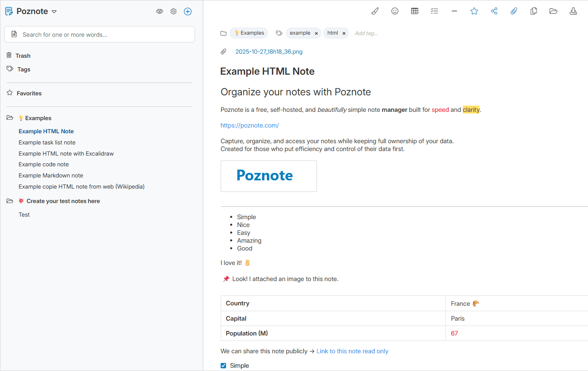This screenshot has height=371, width=588.
Task: Insert a horizontal separator line
Action: [x=454, y=11]
